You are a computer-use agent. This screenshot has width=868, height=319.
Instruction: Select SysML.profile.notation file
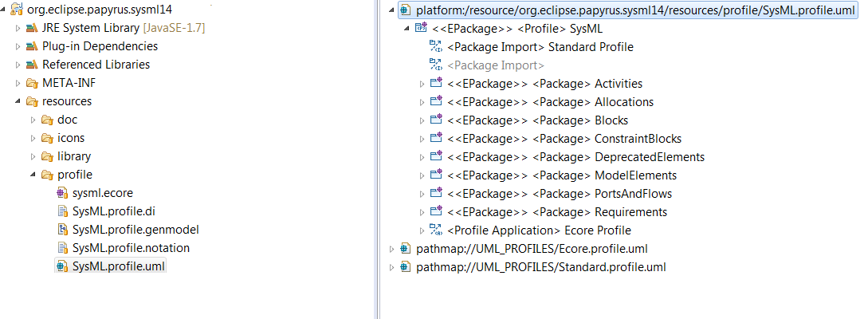tap(132, 248)
